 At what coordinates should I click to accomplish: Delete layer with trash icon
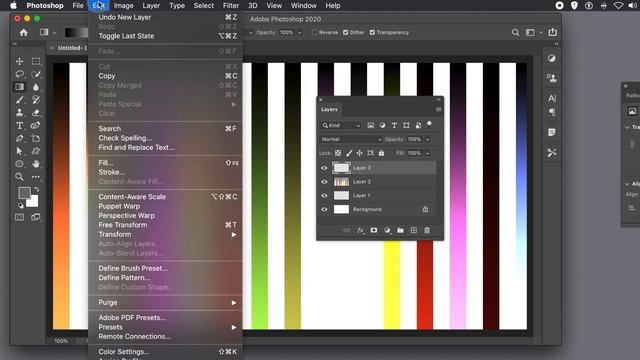[x=427, y=230]
